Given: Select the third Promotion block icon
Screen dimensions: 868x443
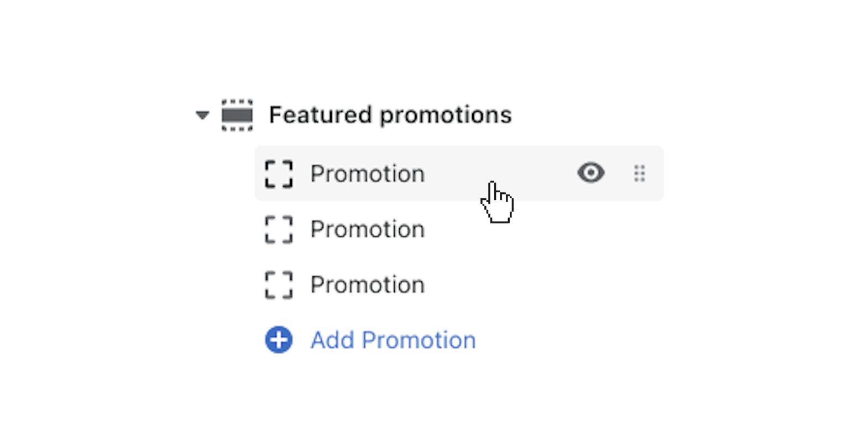Looking at the screenshot, I should point(279,285).
